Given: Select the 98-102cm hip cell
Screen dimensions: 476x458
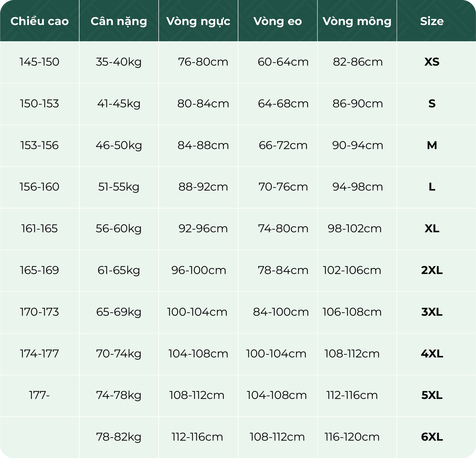Looking at the screenshot, I should coord(355,228).
